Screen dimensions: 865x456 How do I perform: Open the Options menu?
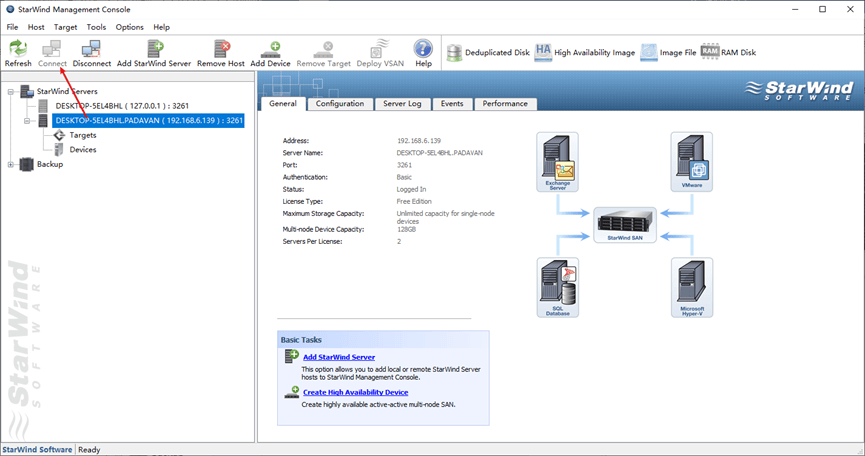pyautogui.click(x=130, y=27)
